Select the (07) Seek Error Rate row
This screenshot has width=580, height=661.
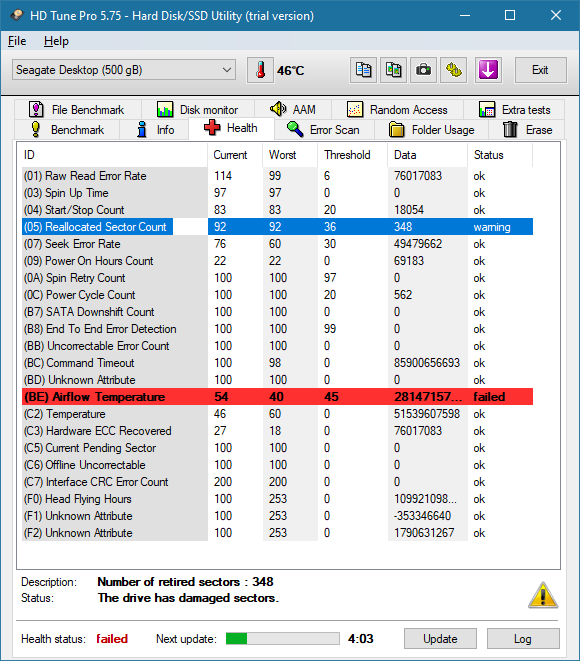277,244
